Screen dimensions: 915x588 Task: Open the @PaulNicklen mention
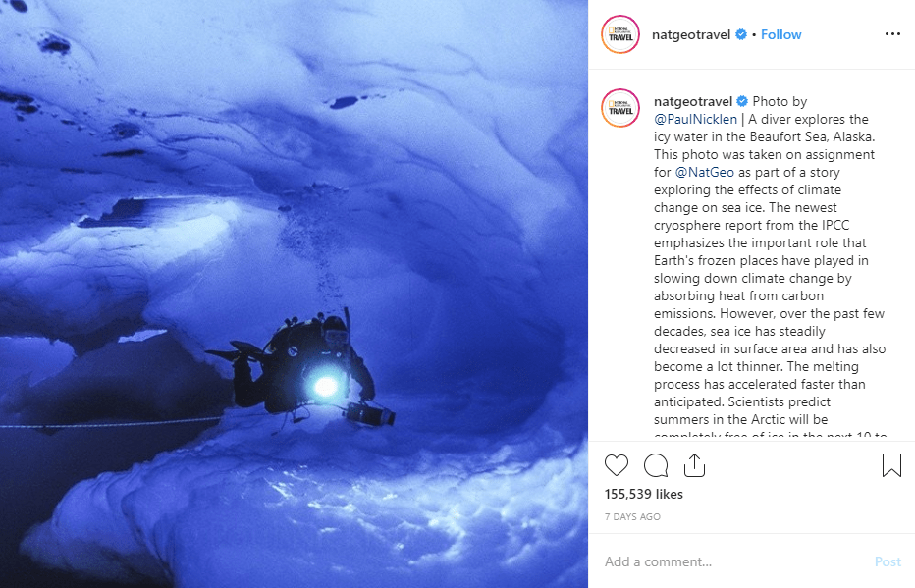tap(696, 119)
